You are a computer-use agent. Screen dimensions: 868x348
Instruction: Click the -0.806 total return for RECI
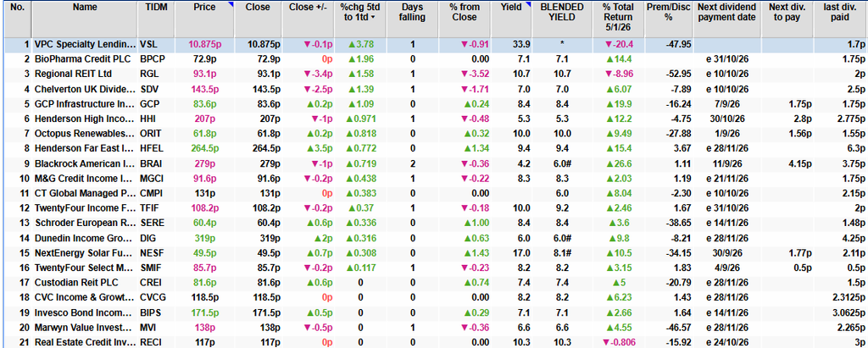(618, 342)
